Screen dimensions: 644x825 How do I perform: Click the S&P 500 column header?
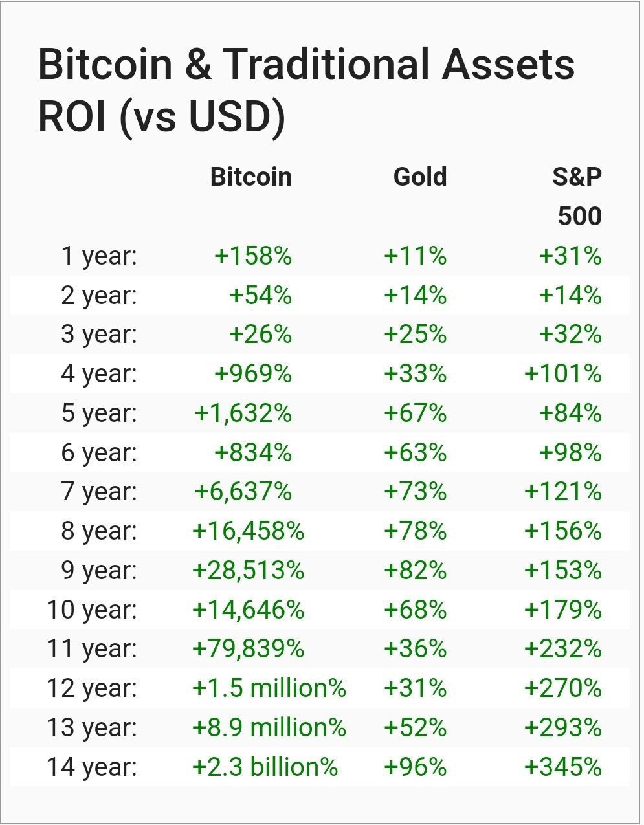577,196
